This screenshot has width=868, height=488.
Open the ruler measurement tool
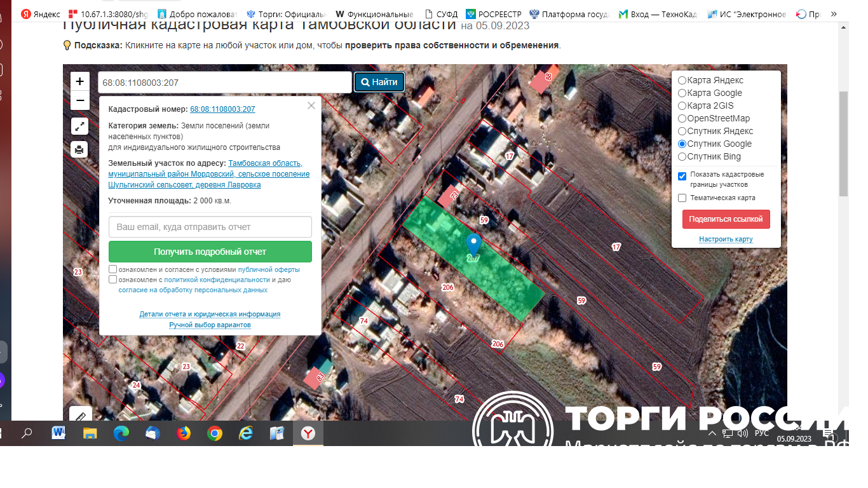pos(80,415)
